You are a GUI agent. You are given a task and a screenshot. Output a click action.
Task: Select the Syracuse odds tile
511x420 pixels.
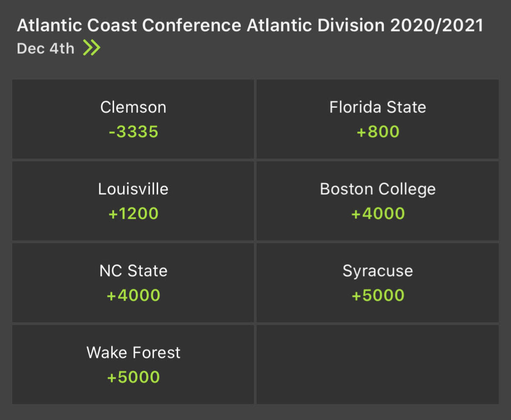tap(377, 282)
